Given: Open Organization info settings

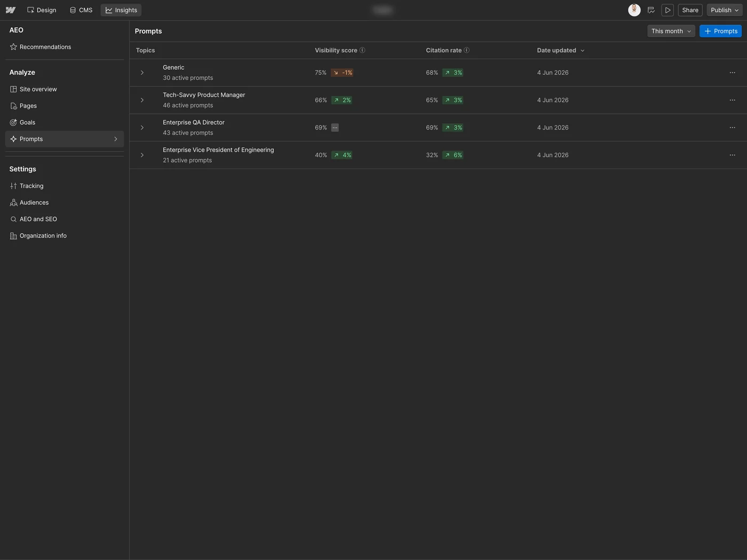Looking at the screenshot, I should pyautogui.click(x=65, y=235).
